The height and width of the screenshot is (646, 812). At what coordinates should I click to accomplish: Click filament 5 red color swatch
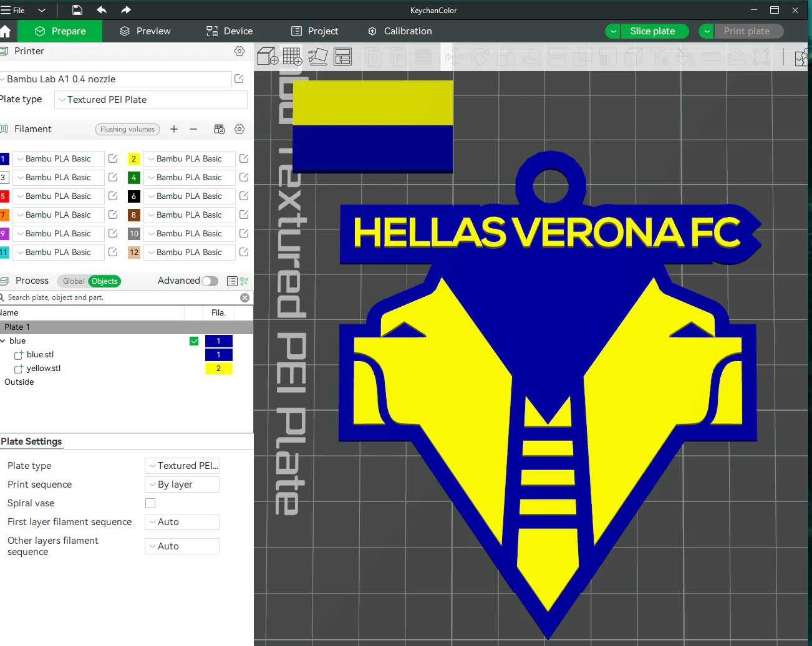(x=4, y=196)
